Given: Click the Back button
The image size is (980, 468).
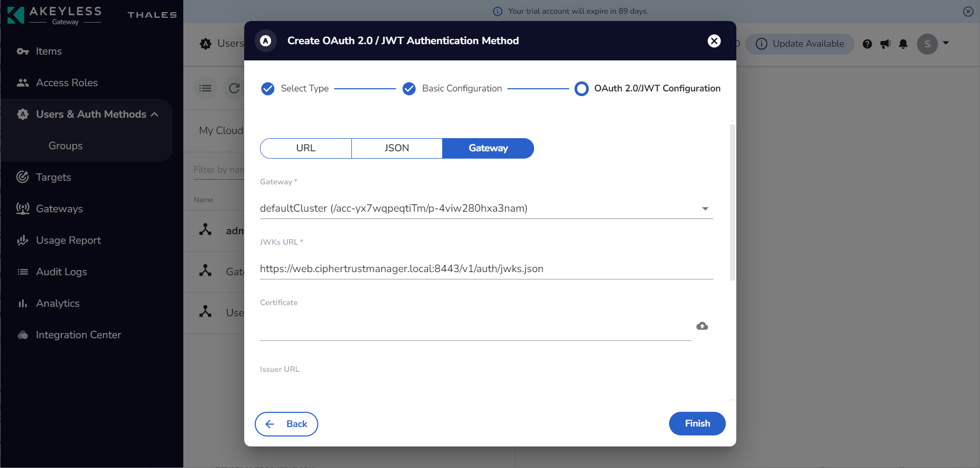Looking at the screenshot, I should [x=286, y=424].
